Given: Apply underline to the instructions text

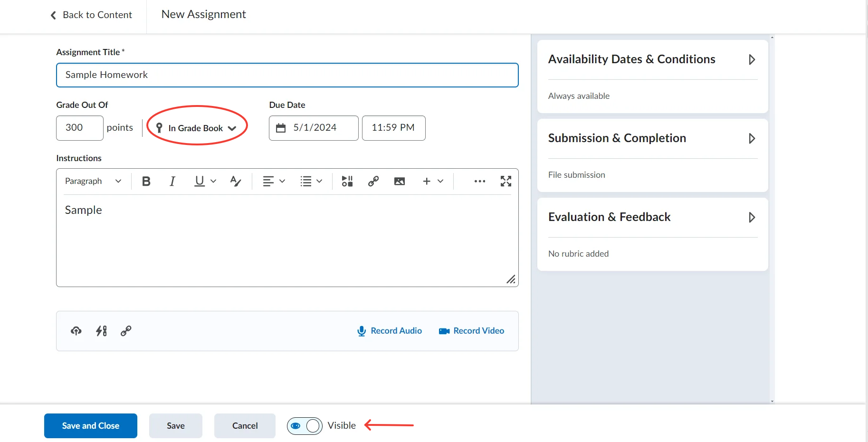Looking at the screenshot, I should pyautogui.click(x=199, y=181).
